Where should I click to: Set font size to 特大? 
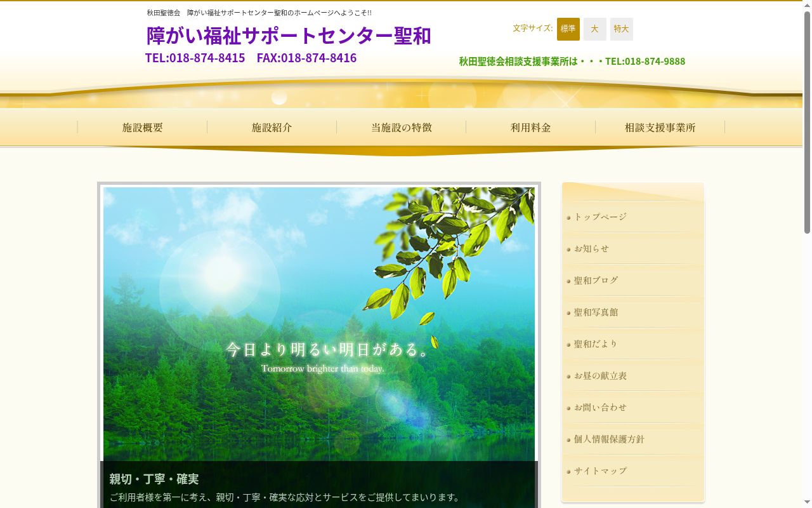pyautogui.click(x=622, y=29)
